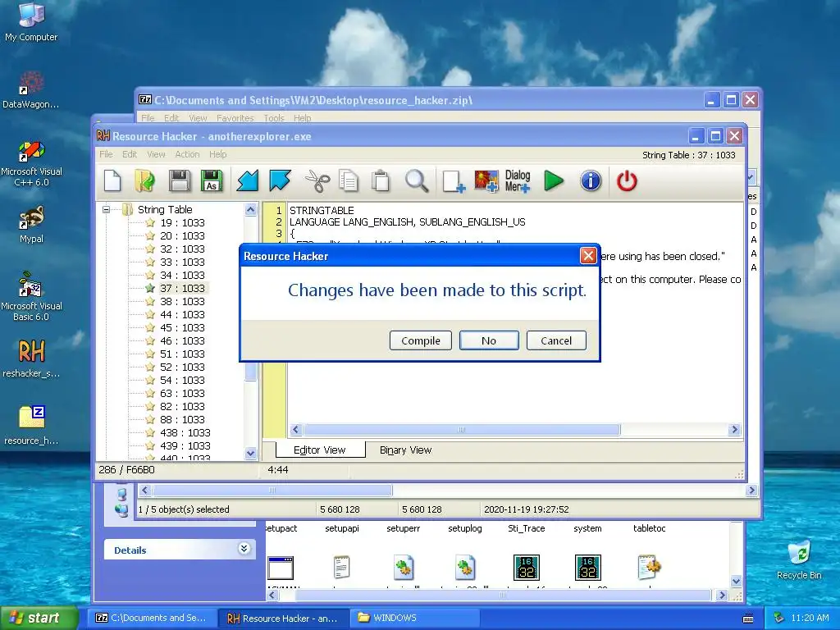Click the Copy pages icon in toolbar
Viewport: 840px width, 630px height.
349,180
